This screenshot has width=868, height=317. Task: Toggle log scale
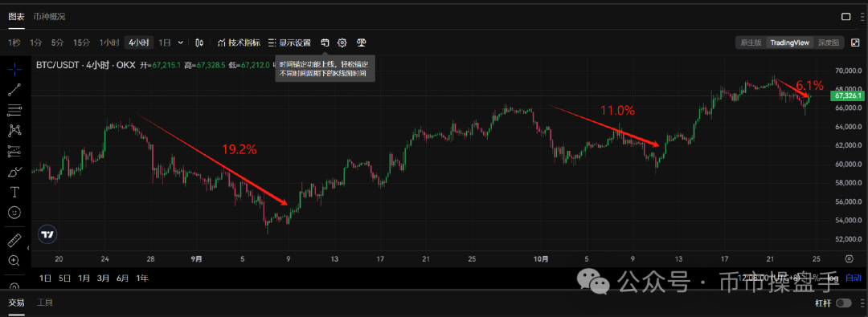(x=833, y=278)
